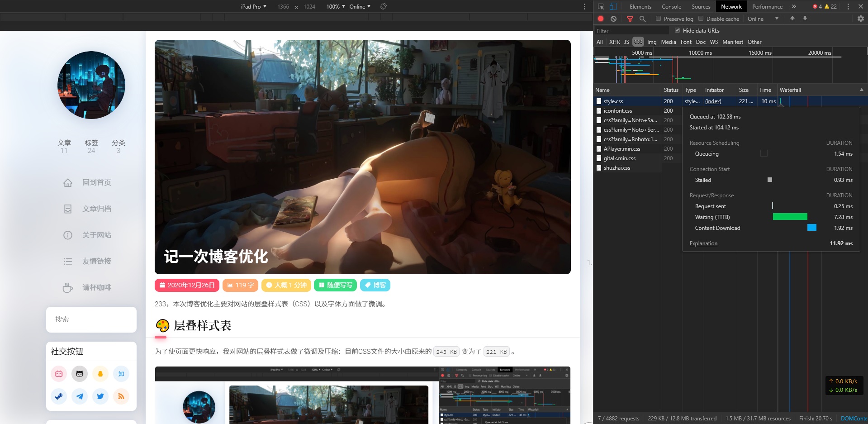Open the Telegram social button
This screenshot has height=424, width=868.
(x=80, y=396)
